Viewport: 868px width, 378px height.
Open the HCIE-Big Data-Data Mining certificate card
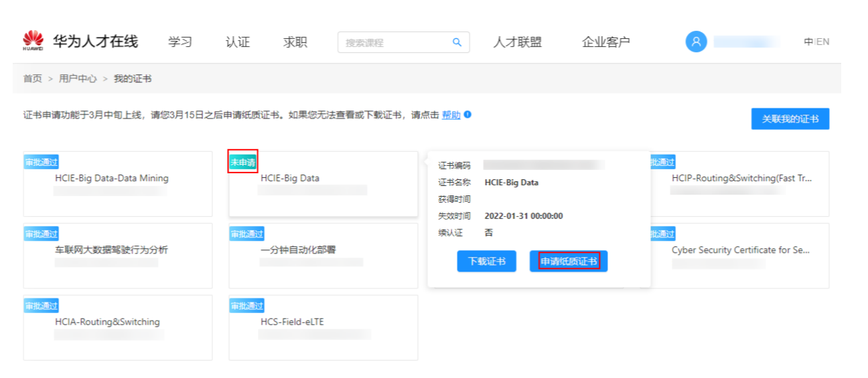tap(118, 184)
